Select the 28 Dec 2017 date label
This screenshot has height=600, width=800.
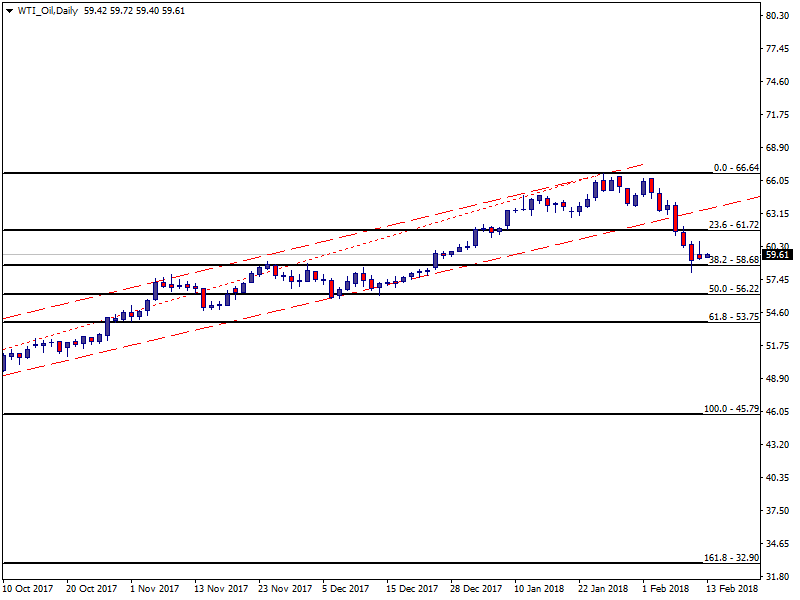tap(476, 589)
